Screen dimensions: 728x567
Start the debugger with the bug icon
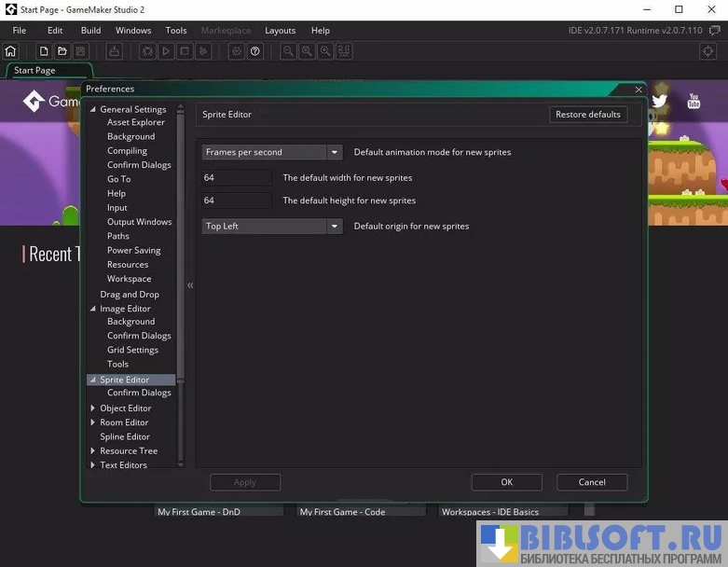[147, 51]
